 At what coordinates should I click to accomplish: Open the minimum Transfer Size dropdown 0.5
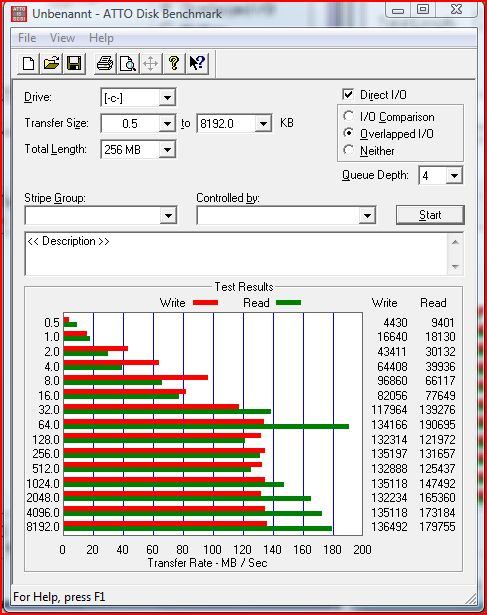click(x=167, y=124)
